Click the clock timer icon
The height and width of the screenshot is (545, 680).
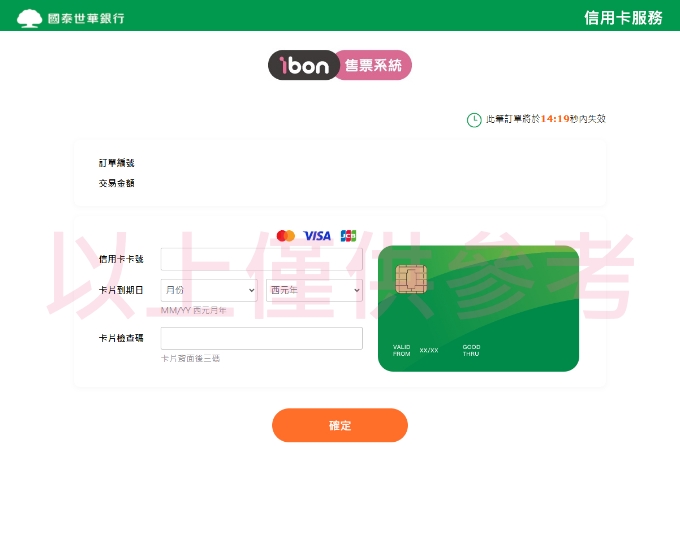coord(474,120)
